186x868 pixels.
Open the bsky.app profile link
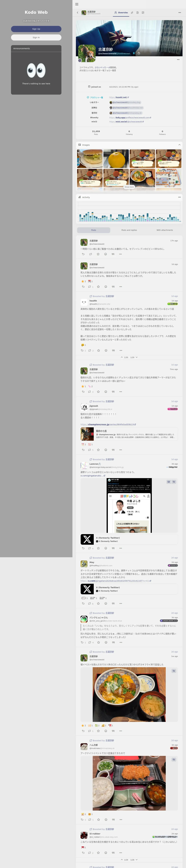click(130, 118)
